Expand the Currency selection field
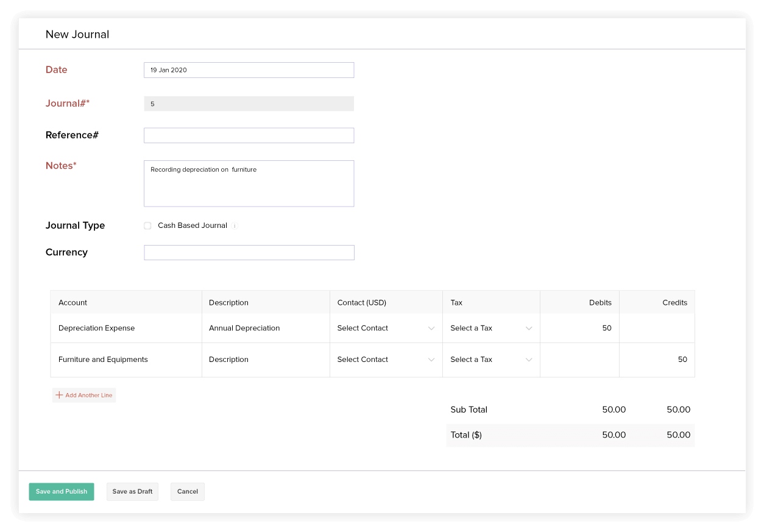This screenshot has width=764, height=532. point(249,252)
